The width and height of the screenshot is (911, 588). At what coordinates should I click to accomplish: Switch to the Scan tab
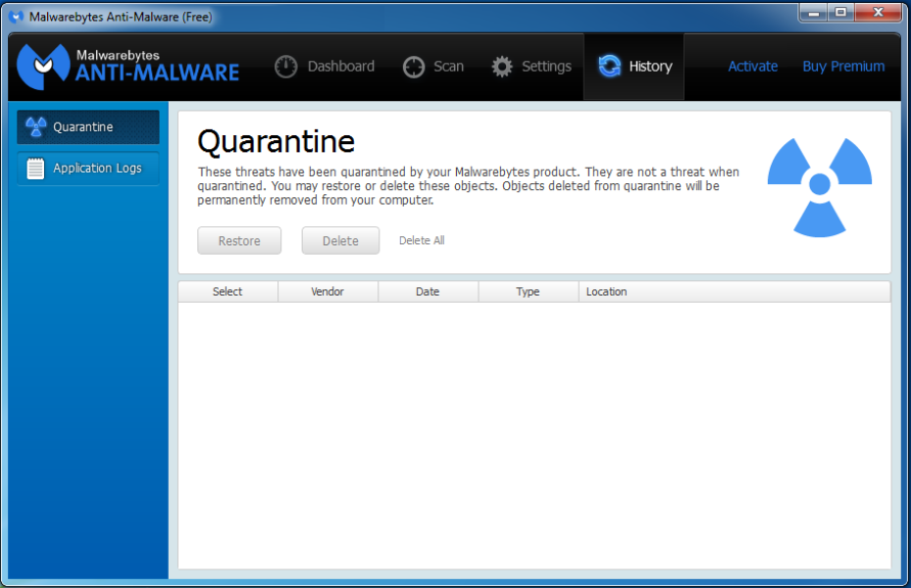pos(448,67)
